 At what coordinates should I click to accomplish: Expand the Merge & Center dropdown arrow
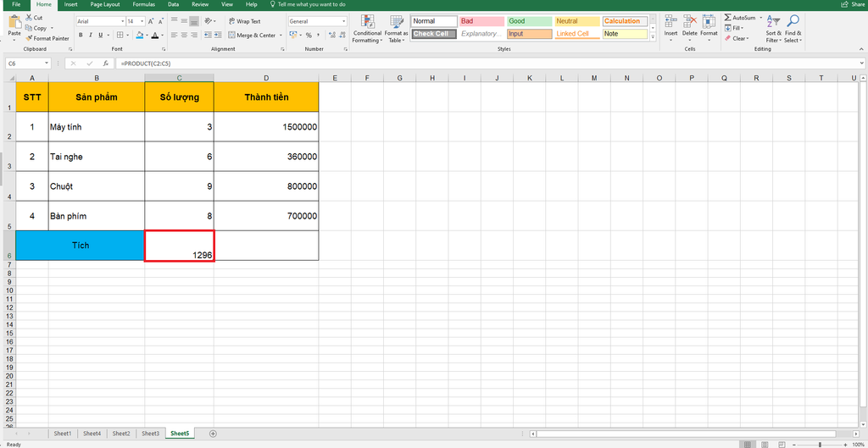[281, 35]
